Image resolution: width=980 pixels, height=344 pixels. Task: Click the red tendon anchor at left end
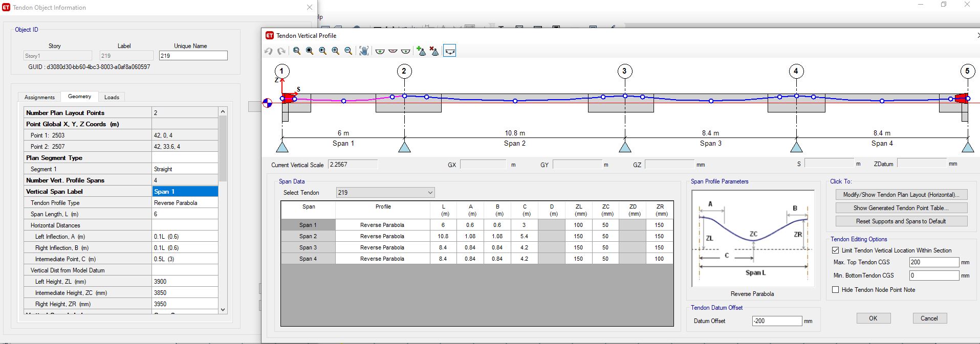pyautogui.click(x=289, y=98)
